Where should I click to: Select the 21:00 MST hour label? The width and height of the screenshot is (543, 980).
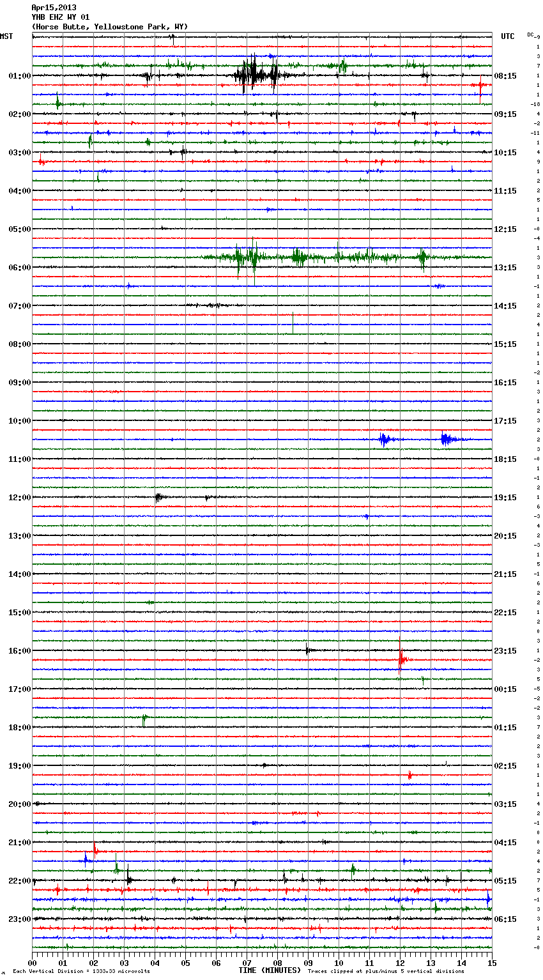pos(20,843)
